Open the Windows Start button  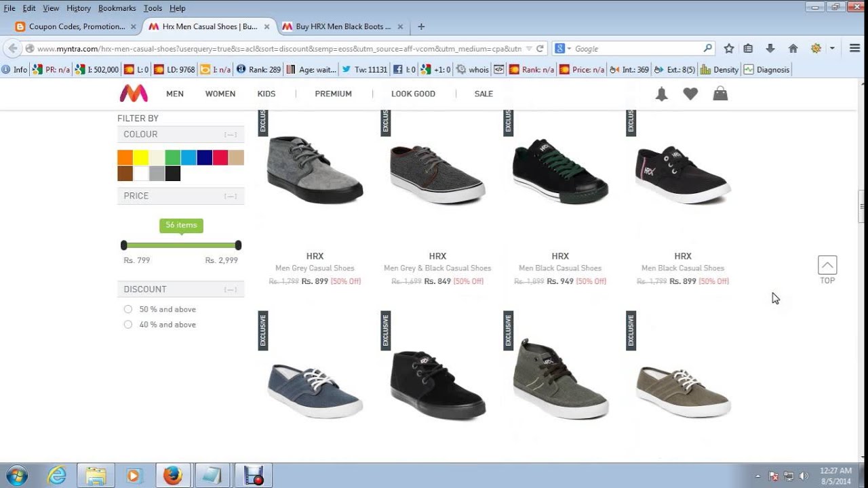(x=16, y=475)
